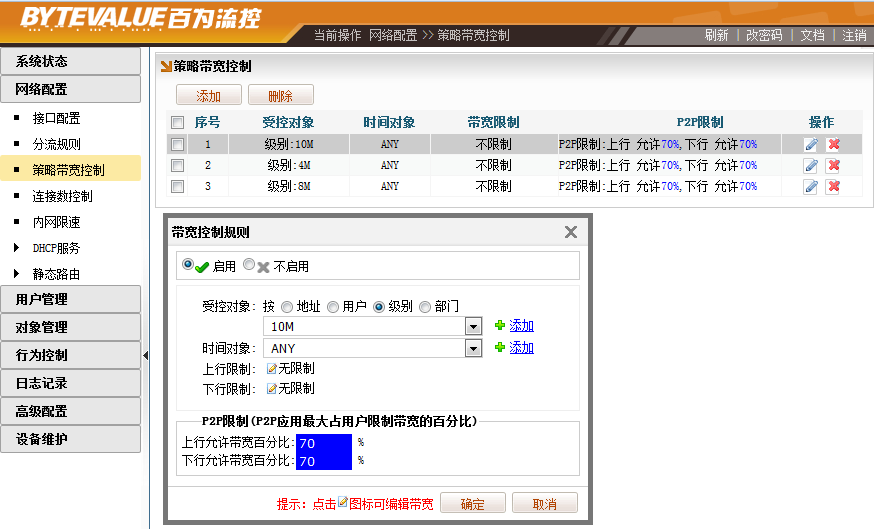Tick the checkbox for rule row 2

(177, 166)
